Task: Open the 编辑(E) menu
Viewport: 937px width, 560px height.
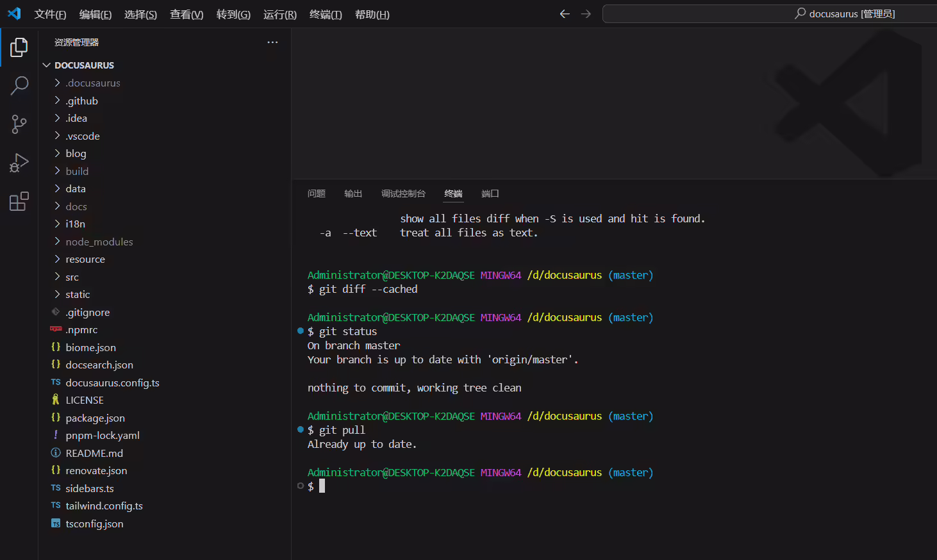Action: tap(95, 14)
